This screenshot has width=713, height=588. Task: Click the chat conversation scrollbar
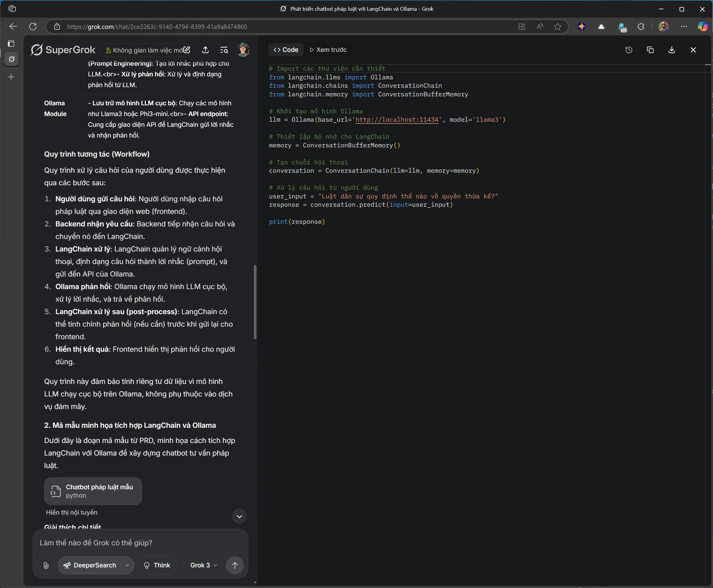255,302
